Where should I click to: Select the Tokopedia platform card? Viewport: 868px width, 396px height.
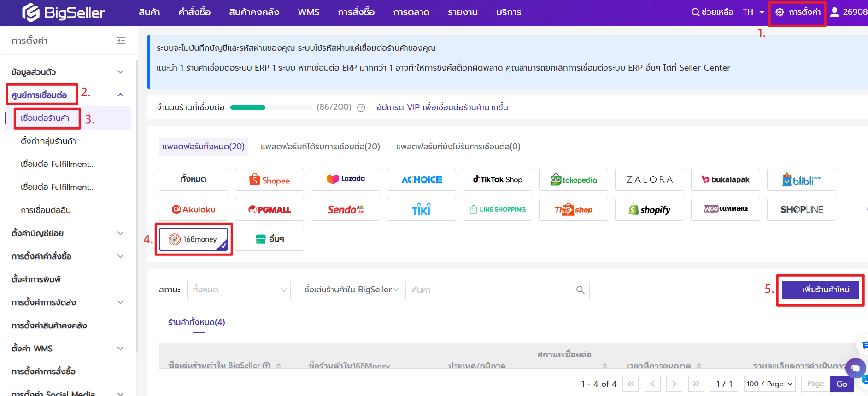click(574, 179)
